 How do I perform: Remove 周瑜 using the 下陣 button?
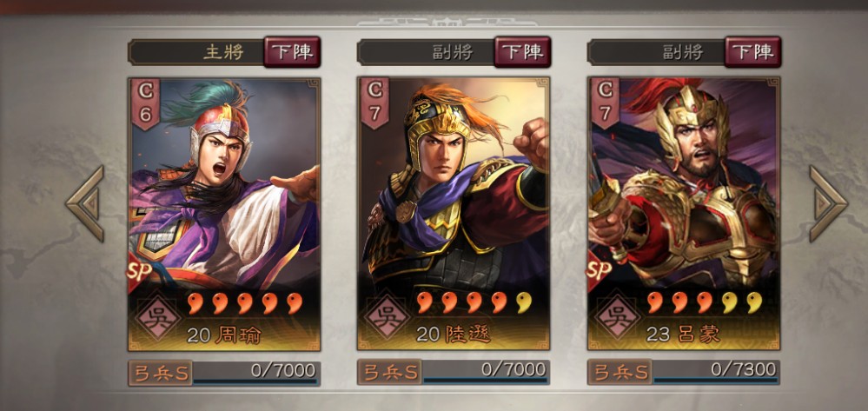coord(292,52)
